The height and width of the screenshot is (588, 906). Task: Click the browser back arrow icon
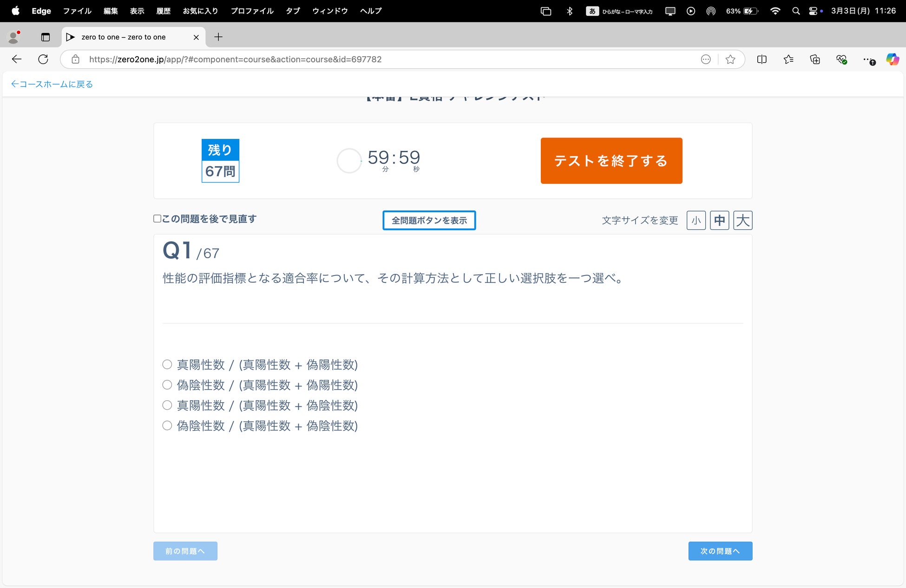coord(17,59)
